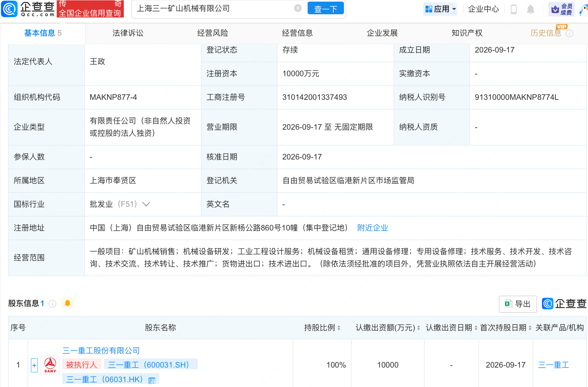Click 营业期限 value 2026-09-17 至 无固定期限
The image size is (588, 387).
[328, 127]
